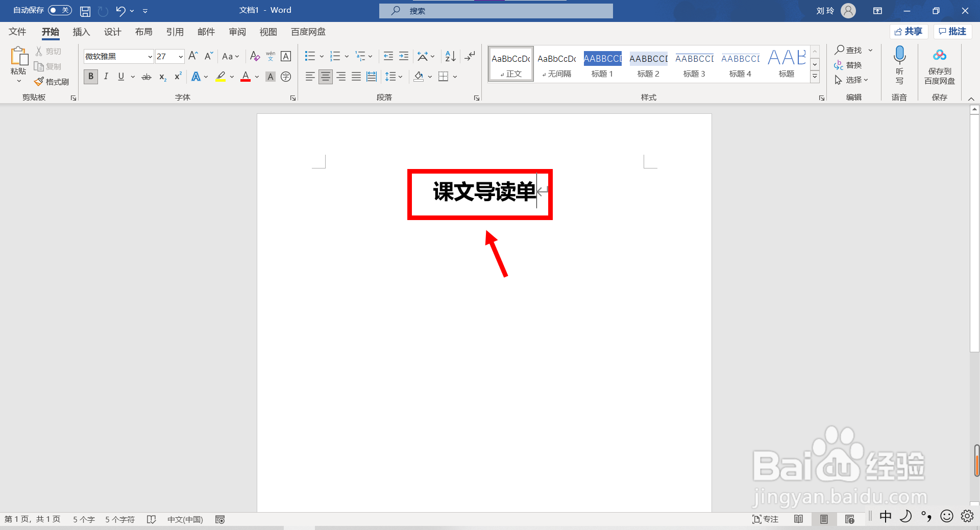The height and width of the screenshot is (530, 980).
Task: Click the Decrease Font Size icon
Action: tap(208, 56)
